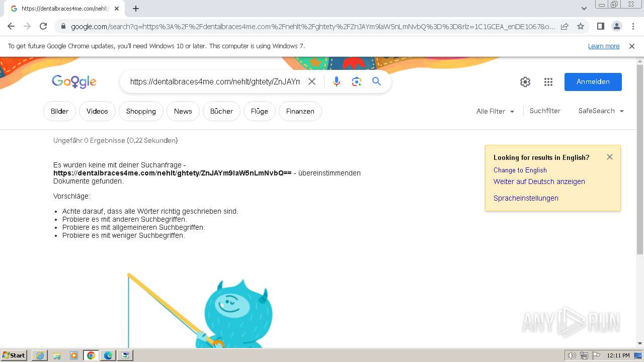Open Spracheinstellungen link

(x=526, y=198)
